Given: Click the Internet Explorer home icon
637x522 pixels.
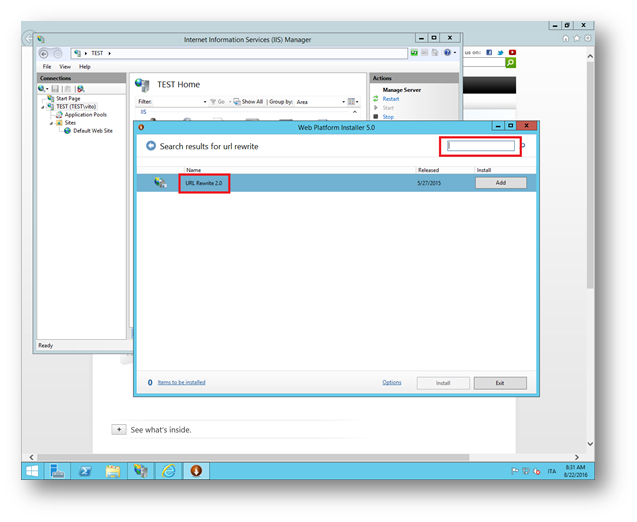Looking at the screenshot, I should (566, 38).
